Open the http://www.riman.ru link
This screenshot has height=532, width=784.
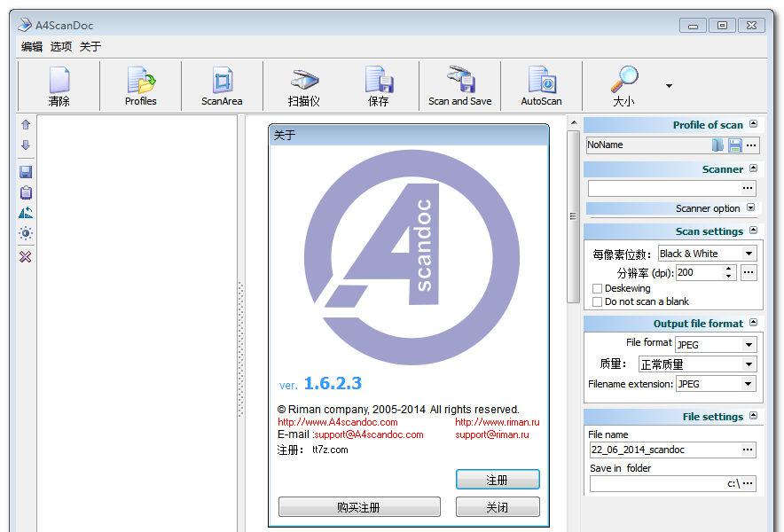tap(497, 422)
